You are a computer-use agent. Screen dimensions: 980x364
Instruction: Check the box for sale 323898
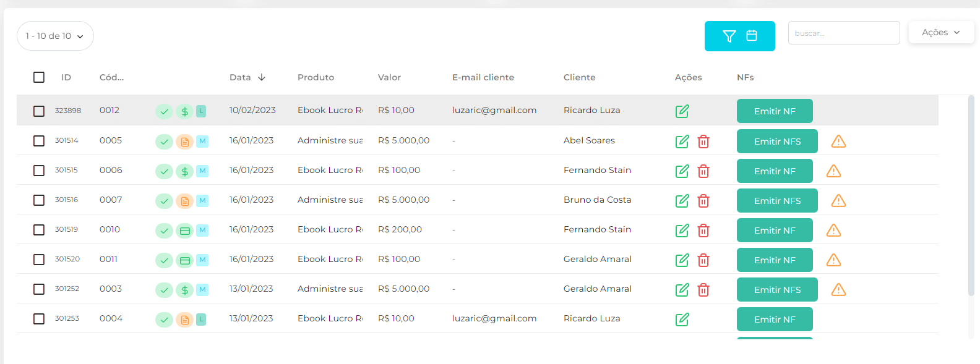[39, 111]
